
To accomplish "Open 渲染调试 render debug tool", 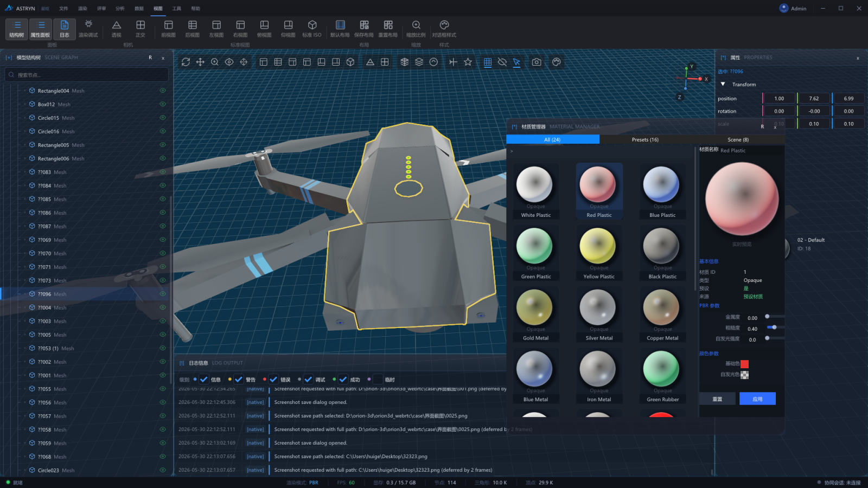I will tap(88, 29).
